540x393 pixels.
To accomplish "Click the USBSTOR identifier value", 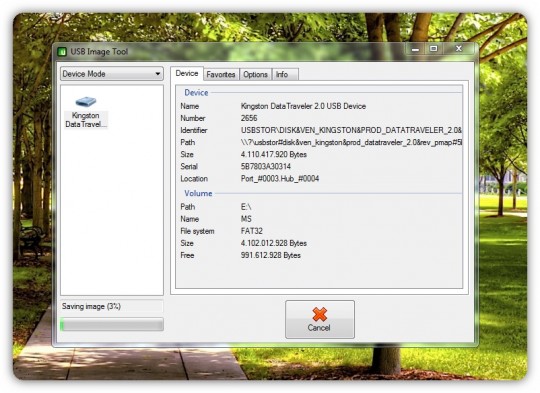I will click(351, 130).
